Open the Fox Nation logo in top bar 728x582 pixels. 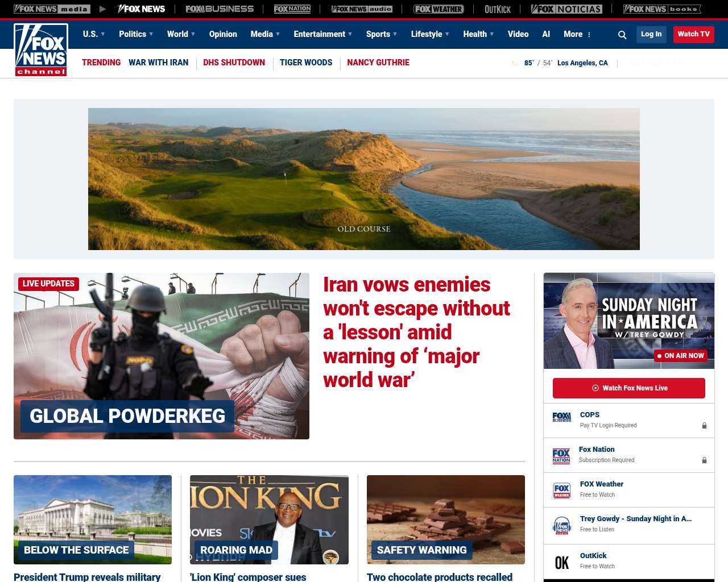pos(292,9)
